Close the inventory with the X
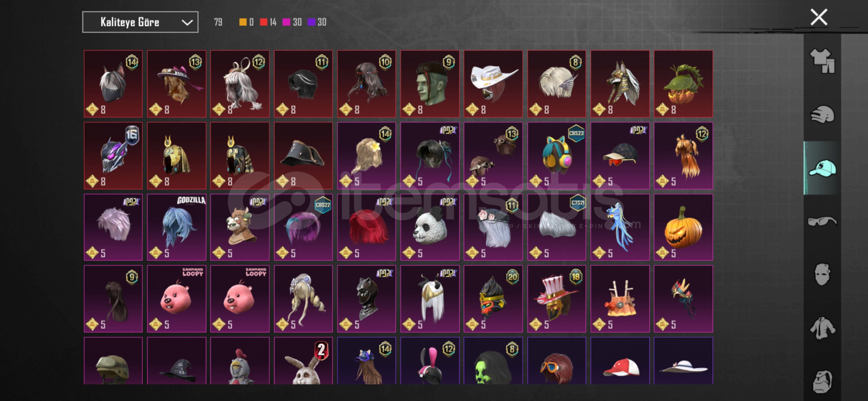This screenshot has width=868, height=401. point(819,17)
